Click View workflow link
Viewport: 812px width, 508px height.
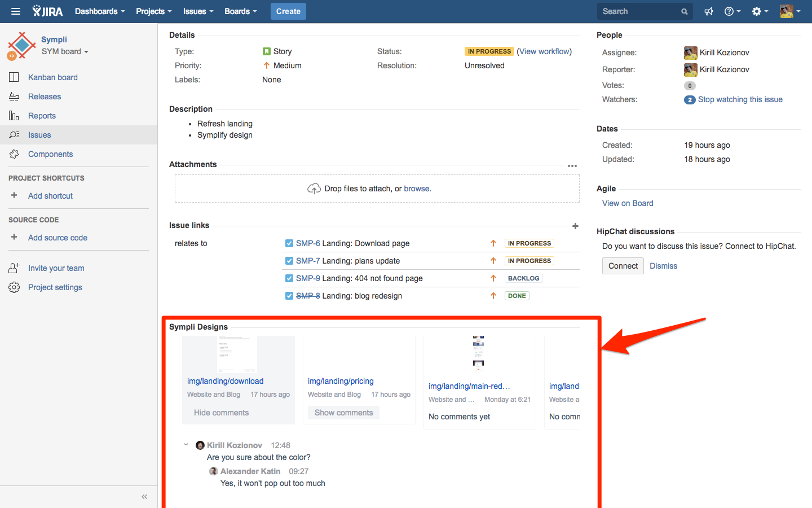click(545, 51)
